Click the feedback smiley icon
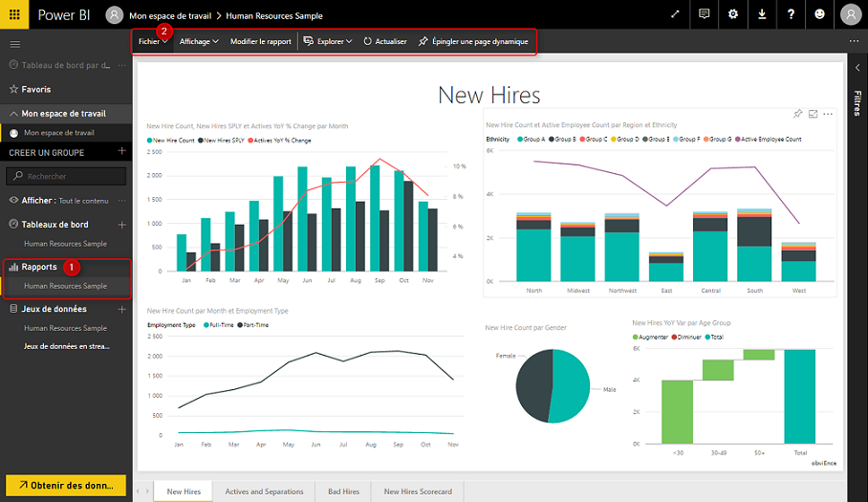This screenshot has height=502, width=868. tap(820, 14)
